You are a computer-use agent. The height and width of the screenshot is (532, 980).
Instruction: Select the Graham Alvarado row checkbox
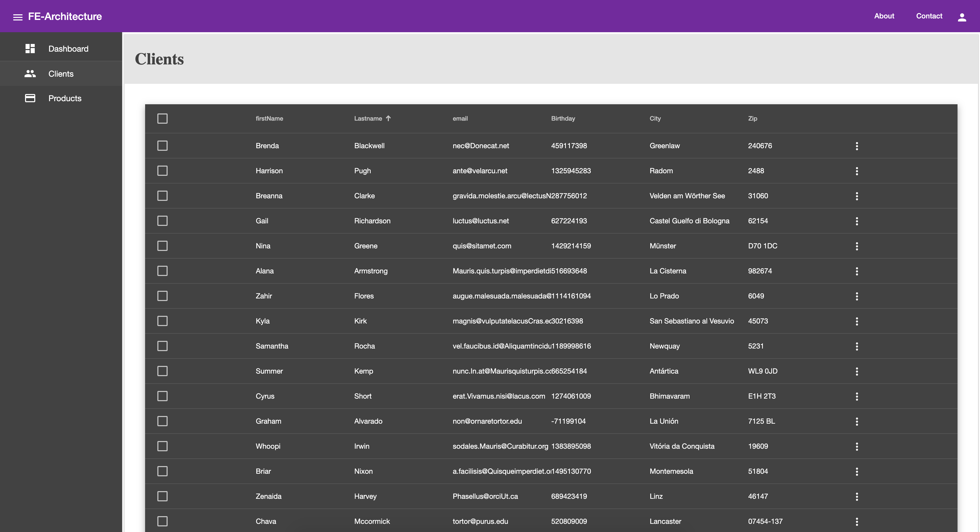pos(162,421)
